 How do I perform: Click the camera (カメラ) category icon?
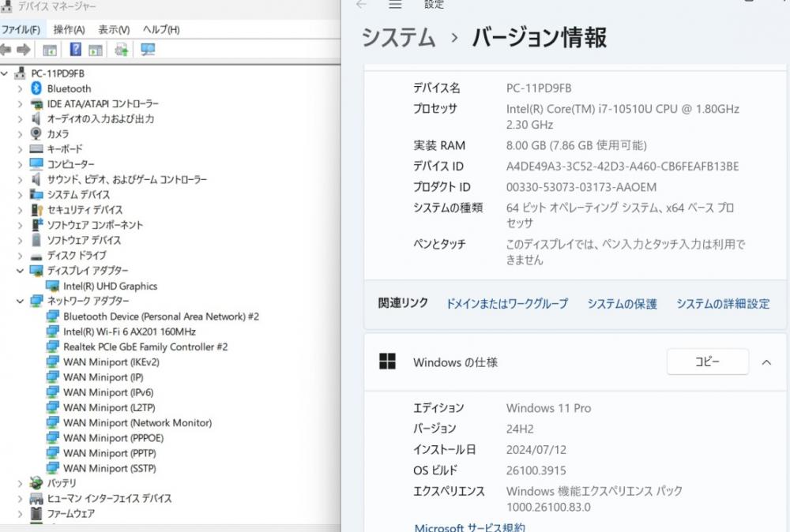pos(36,133)
